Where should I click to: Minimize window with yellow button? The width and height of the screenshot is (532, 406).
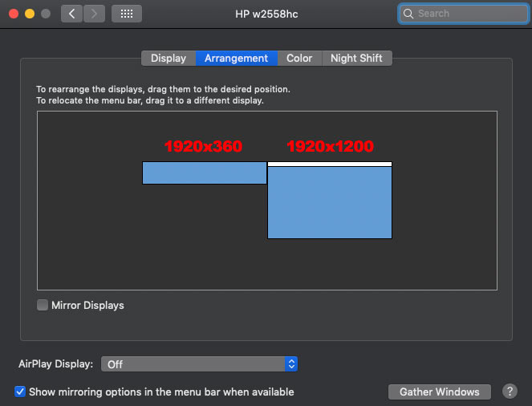pos(30,14)
